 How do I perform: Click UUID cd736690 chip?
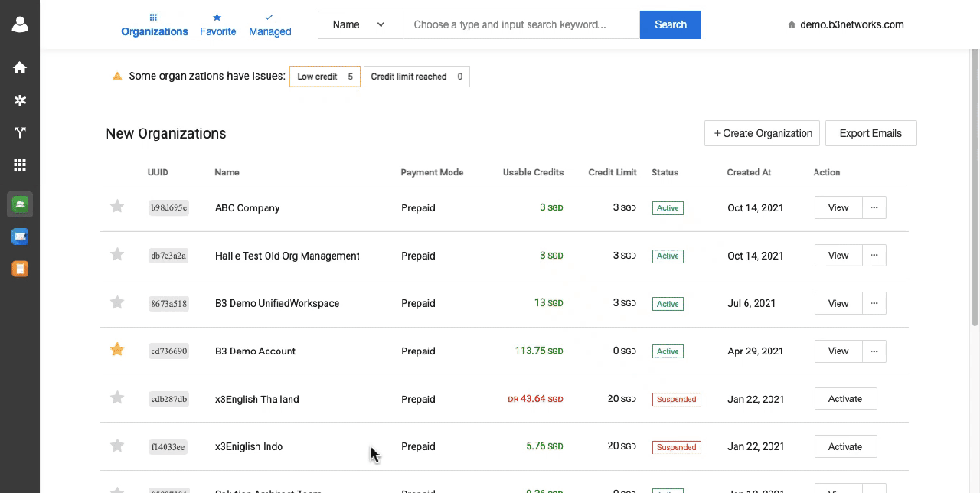(x=168, y=351)
